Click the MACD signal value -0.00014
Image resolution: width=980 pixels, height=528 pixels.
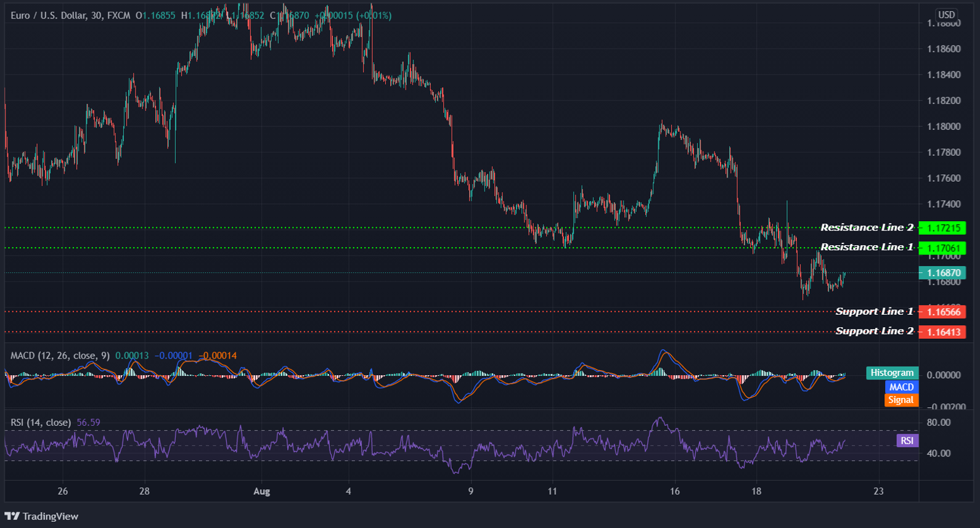tap(218, 355)
